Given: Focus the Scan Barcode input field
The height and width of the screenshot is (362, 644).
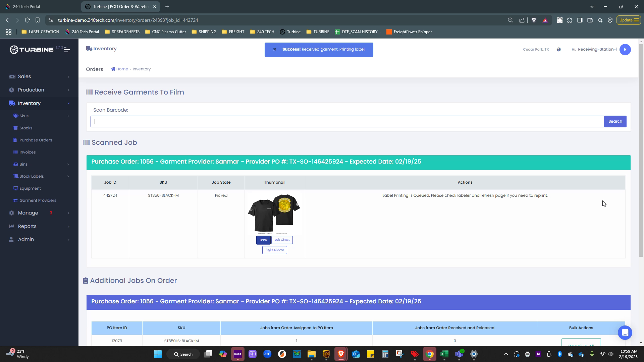Looking at the screenshot, I should point(347,122).
